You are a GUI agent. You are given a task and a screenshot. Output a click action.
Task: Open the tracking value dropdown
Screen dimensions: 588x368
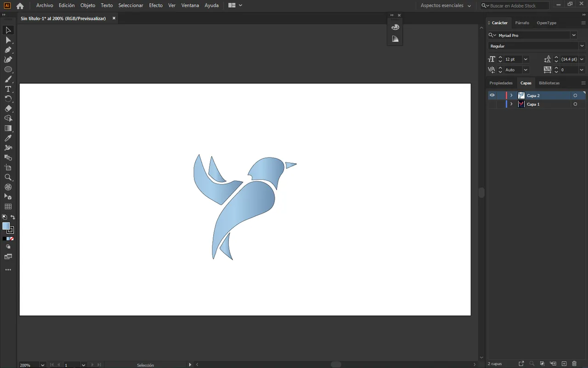[x=582, y=70]
